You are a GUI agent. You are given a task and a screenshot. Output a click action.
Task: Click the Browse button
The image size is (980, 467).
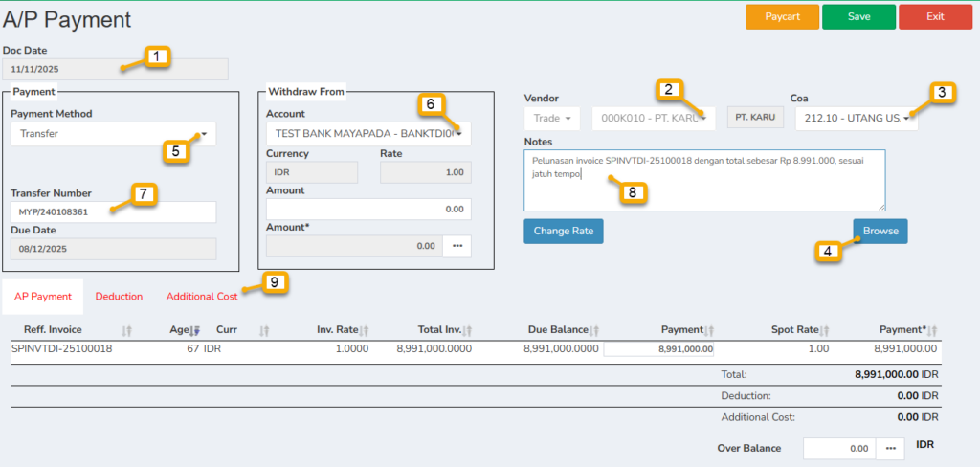880,232
